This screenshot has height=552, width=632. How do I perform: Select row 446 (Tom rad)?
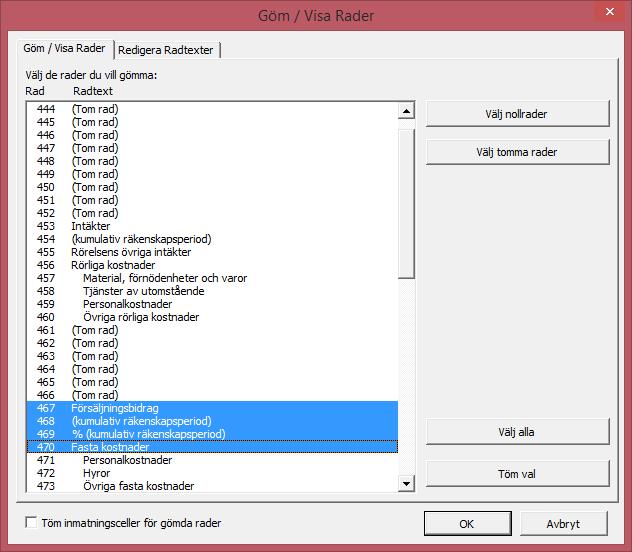click(x=212, y=135)
